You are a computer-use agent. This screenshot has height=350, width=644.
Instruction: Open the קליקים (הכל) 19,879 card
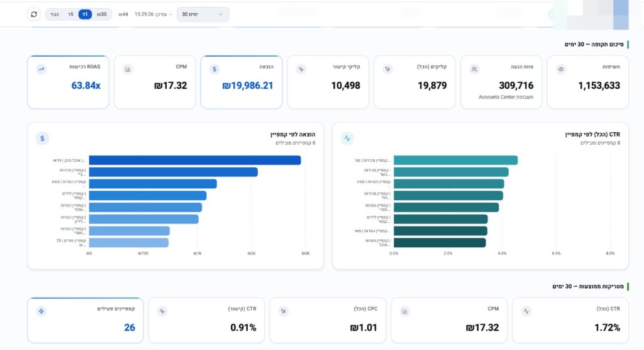(415, 82)
